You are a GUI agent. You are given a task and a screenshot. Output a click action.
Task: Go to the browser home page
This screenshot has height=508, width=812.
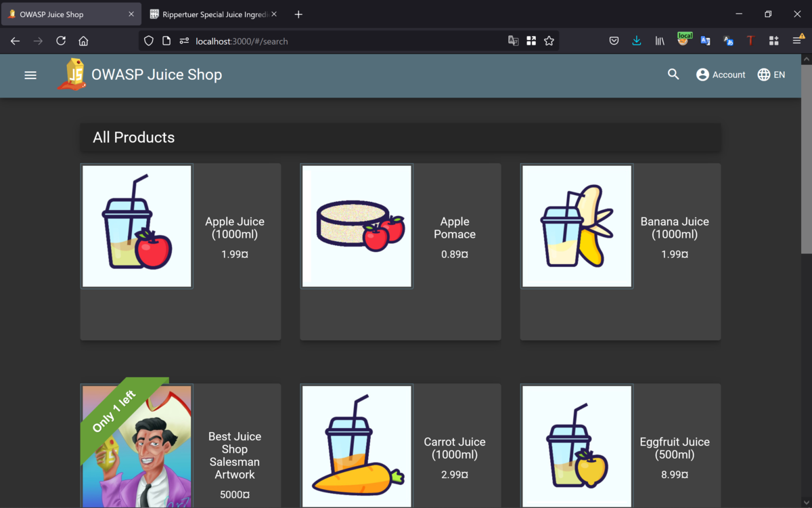[x=83, y=41]
